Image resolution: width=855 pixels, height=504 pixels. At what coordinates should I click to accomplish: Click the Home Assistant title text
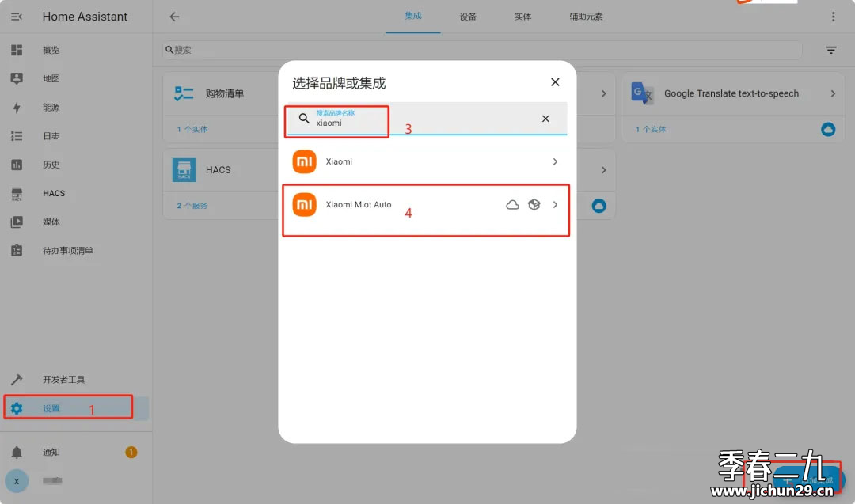click(85, 17)
